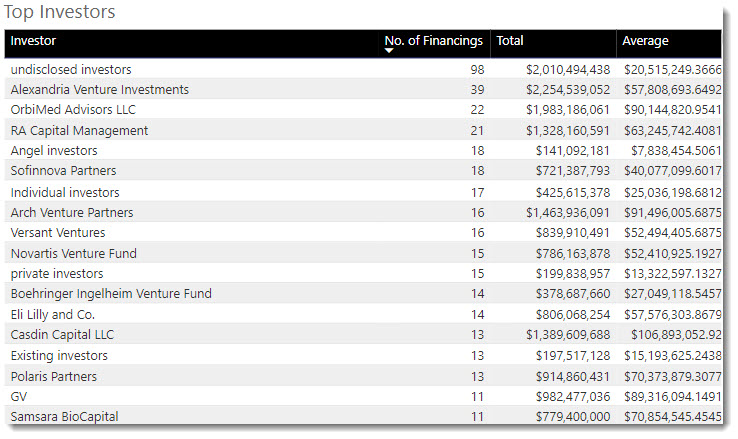The height and width of the screenshot is (439, 738).
Task: Sort by No. of Financings column header
Action: click(x=433, y=41)
